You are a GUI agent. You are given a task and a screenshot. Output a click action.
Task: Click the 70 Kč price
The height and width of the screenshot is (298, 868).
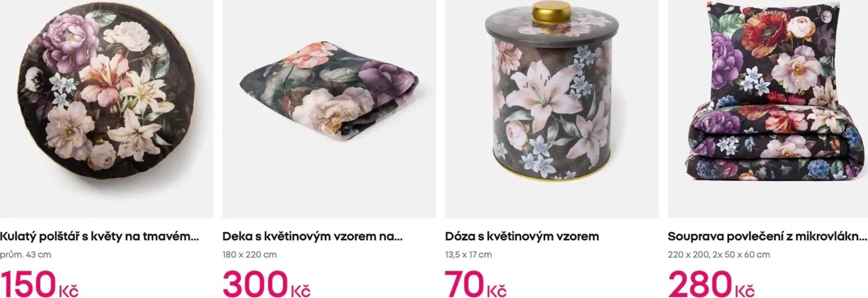tap(475, 284)
